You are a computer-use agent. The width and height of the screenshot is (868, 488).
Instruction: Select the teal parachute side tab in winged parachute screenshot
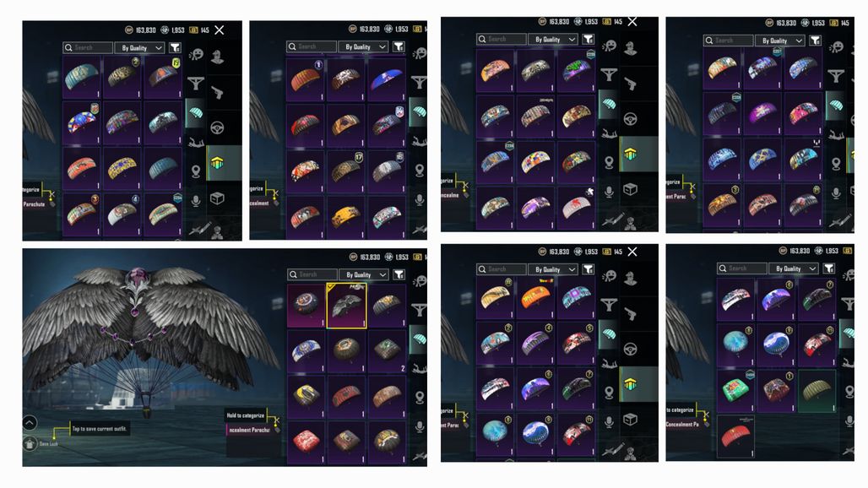pyautogui.click(x=419, y=339)
